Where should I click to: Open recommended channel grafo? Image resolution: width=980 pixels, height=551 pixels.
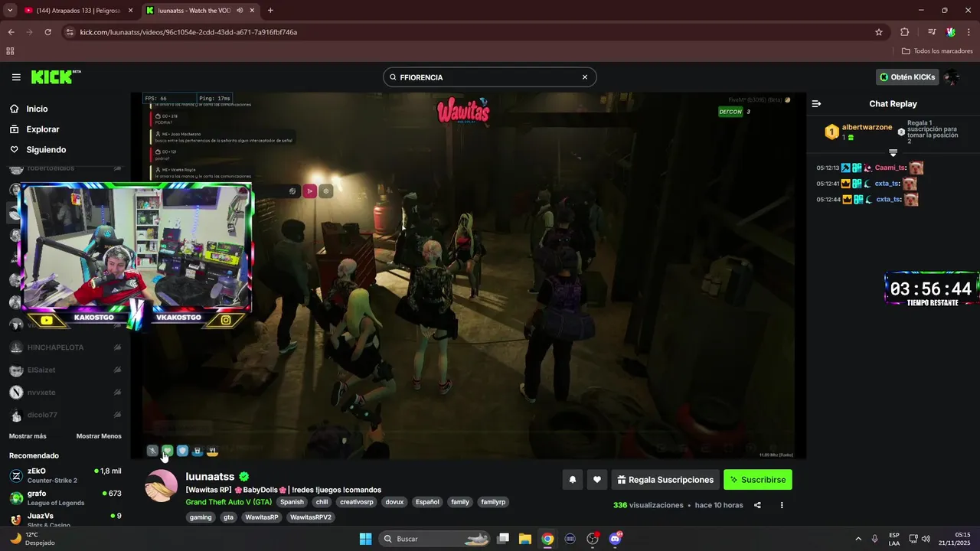point(65,497)
